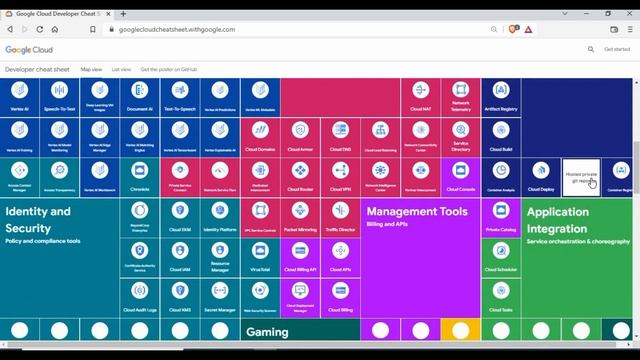Select the Cloud VPN tile
Image resolution: width=640 pixels, height=360 pixels.
pyautogui.click(x=340, y=178)
